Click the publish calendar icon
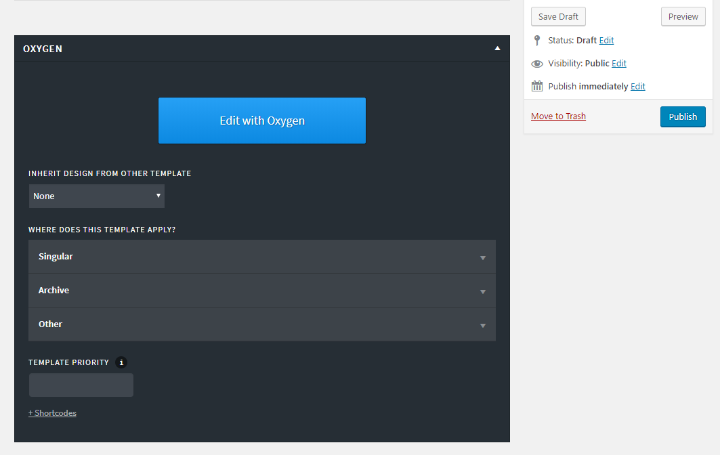The width and height of the screenshot is (720, 455). click(537, 86)
